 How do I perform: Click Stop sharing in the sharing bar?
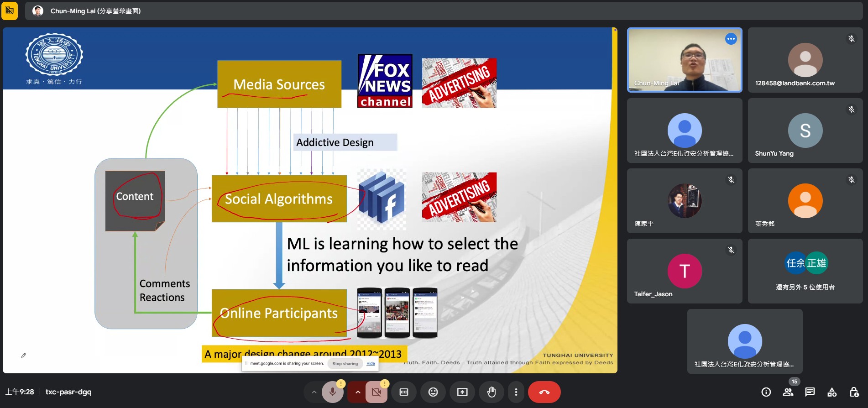tap(345, 364)
